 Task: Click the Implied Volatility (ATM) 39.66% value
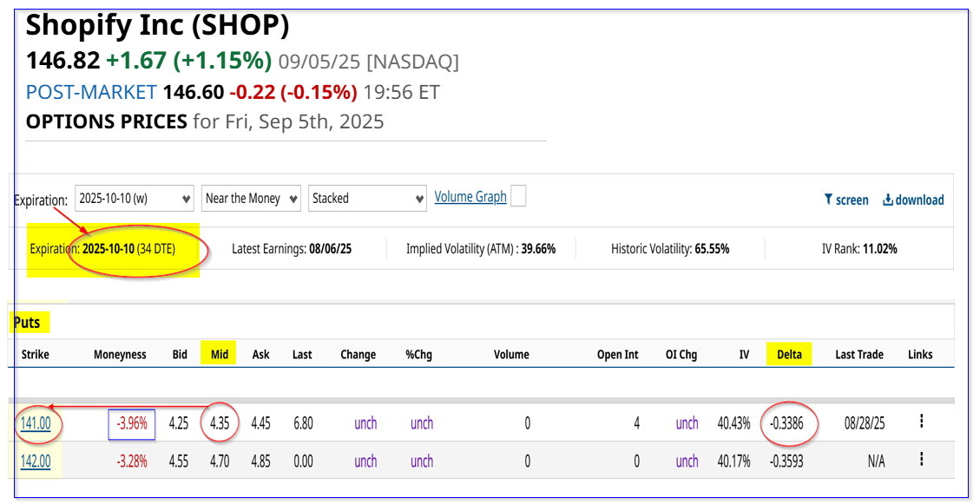(538, 249)
